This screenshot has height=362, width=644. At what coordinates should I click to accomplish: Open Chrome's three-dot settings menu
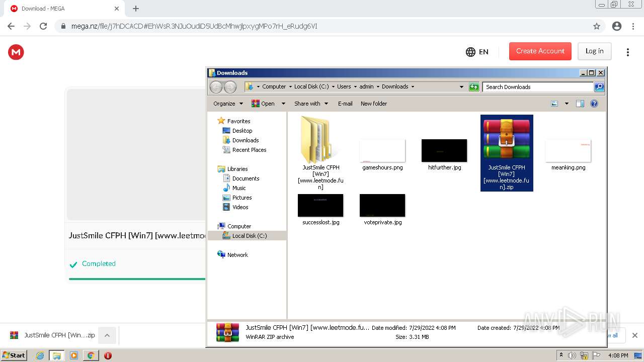(x=633, y=26)
